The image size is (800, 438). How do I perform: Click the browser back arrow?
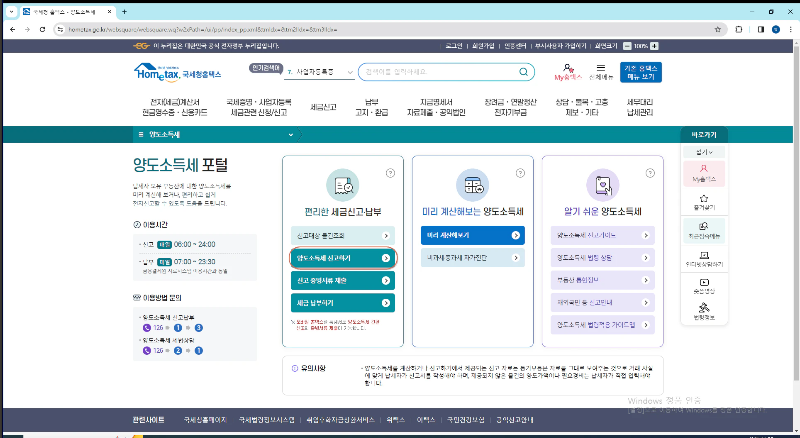click(13, 30)
